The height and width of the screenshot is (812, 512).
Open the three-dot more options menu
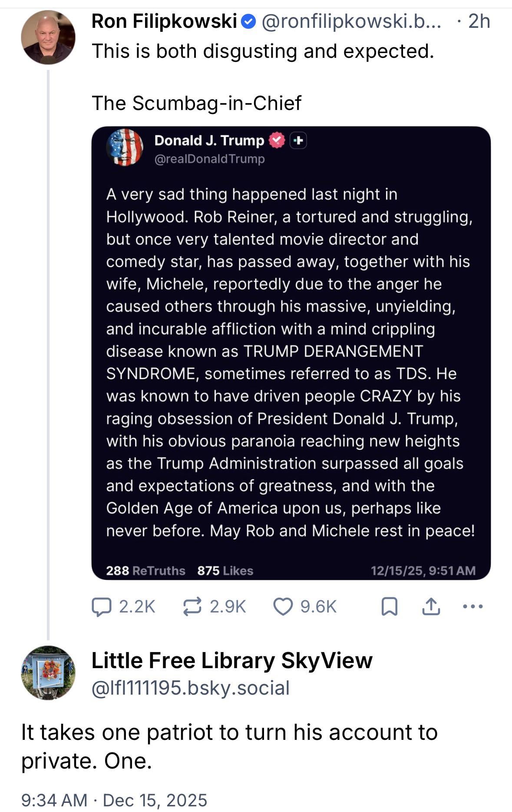(472, 607)
